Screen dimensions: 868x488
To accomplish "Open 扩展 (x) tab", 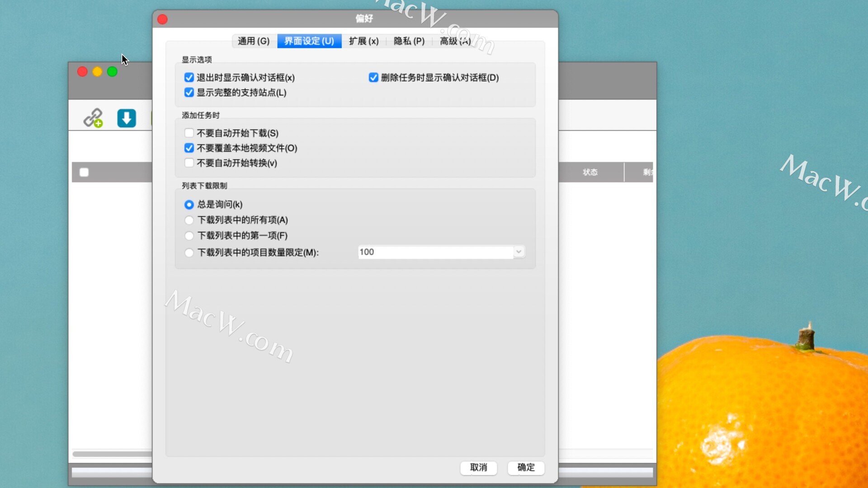I will coord(364,41).
